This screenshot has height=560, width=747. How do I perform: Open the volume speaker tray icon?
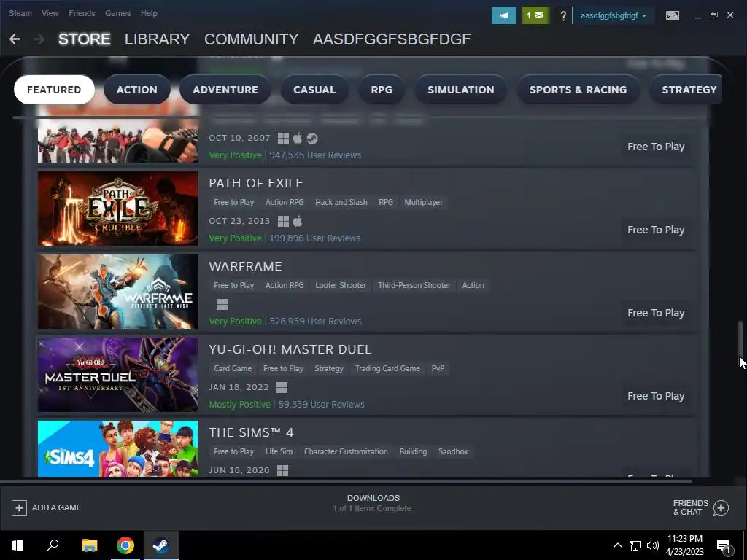click(x=653, y=545)
